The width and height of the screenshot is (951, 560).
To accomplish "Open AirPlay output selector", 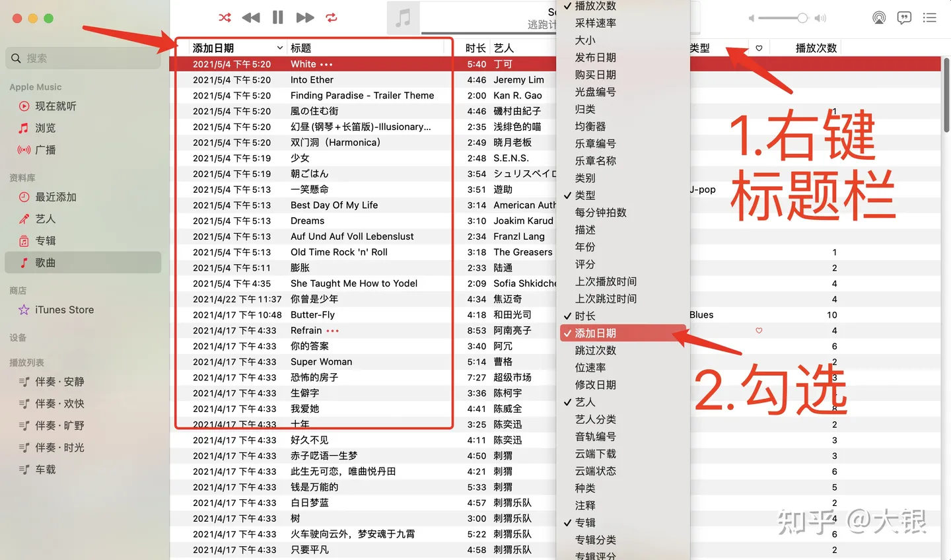I will [879, 18].
